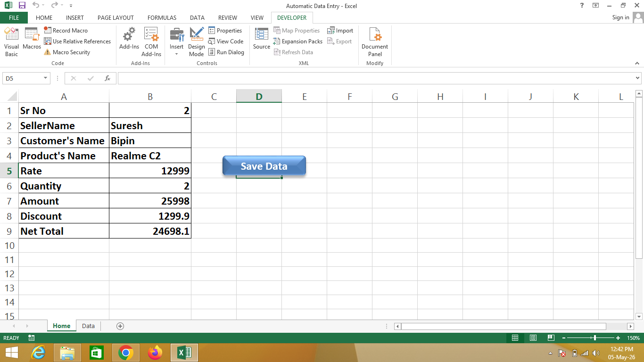644x362 pixels.
Task: Switch to Page Layout view
Action: (x=533, y=338)
